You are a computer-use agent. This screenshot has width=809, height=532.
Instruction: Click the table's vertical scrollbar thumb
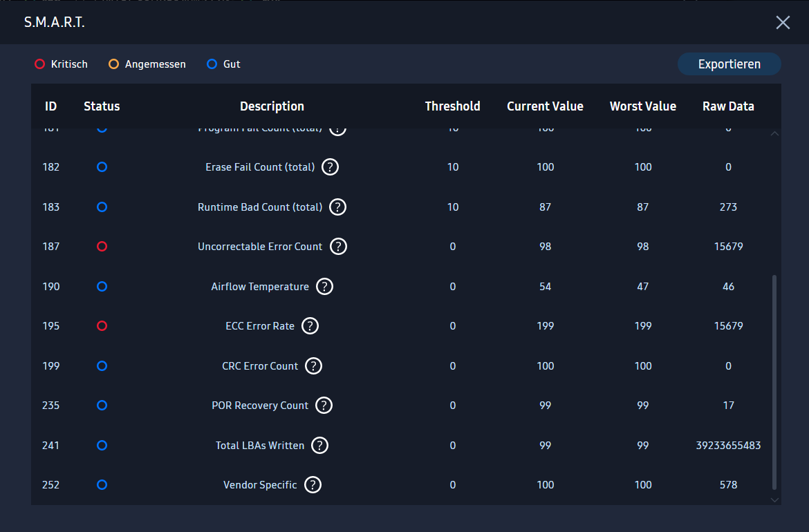click(774, 382)
